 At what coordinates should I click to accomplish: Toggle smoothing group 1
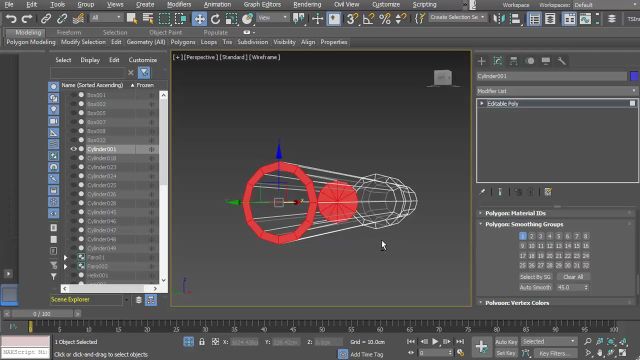[522, 236]
